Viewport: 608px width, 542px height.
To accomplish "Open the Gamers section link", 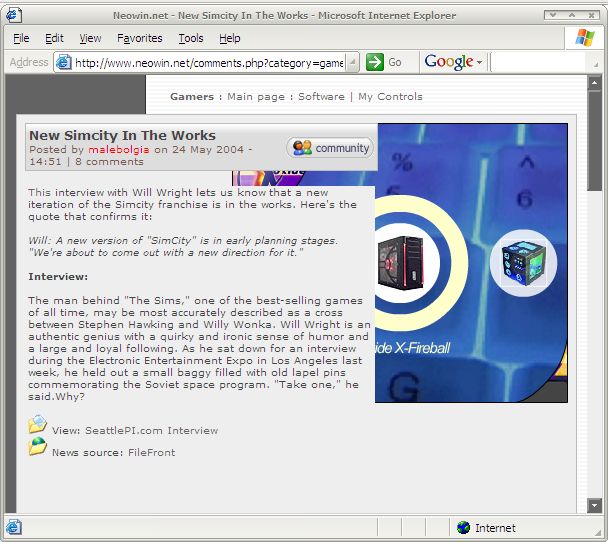I will coord(192,97).
